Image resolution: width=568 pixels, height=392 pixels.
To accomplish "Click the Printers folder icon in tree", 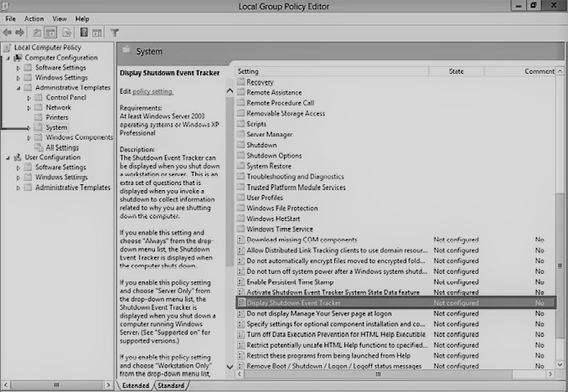I will coord(39,117).
